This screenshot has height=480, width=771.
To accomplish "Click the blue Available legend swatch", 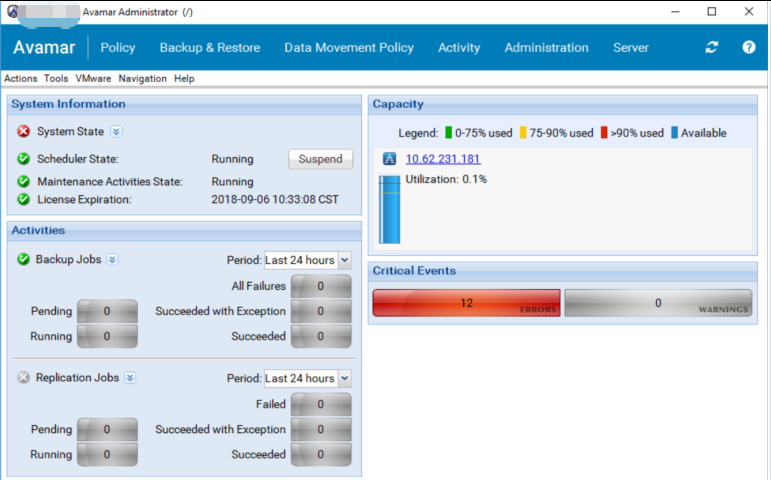I will tap(674, 133).
